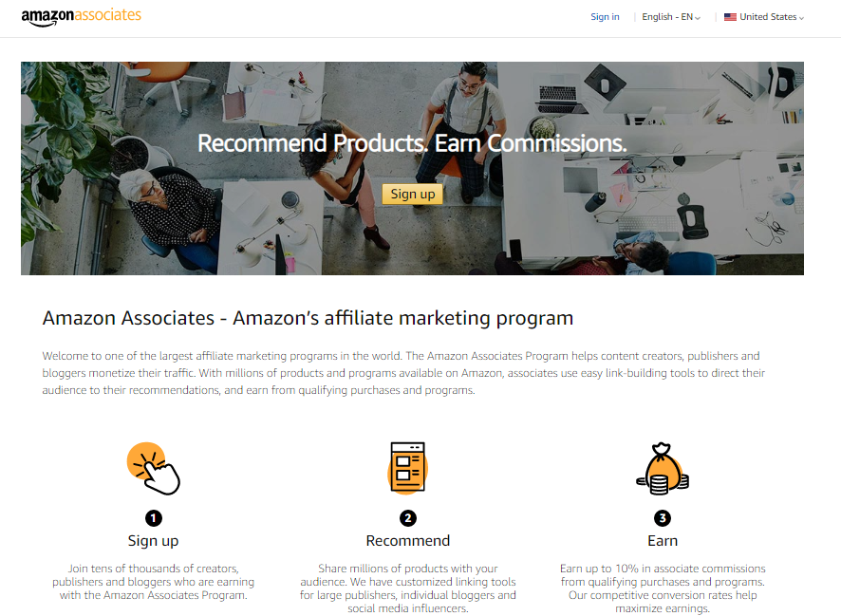Open the English - EN language dropdown

tap(671, 17)
